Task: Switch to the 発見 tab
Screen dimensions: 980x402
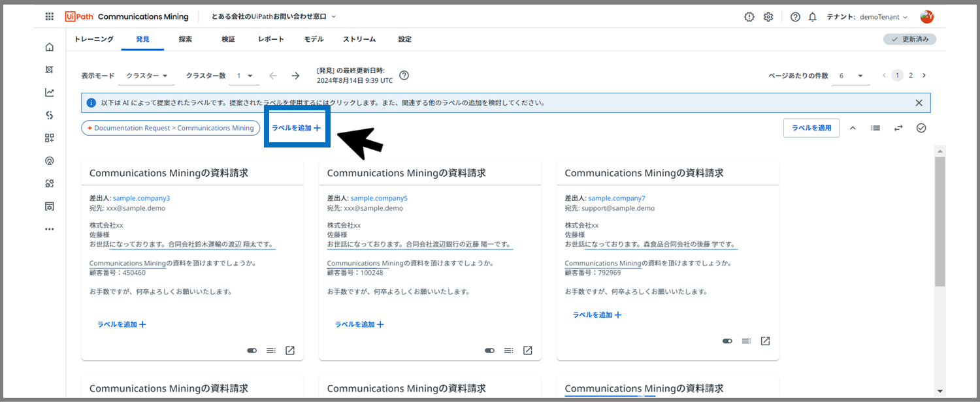Action: [x=142, y=39]
